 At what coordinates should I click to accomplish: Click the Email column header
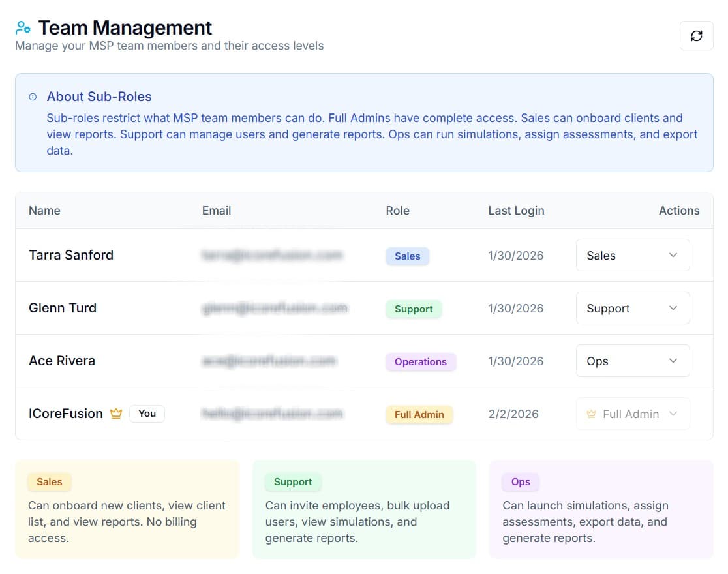pos(217,211)
